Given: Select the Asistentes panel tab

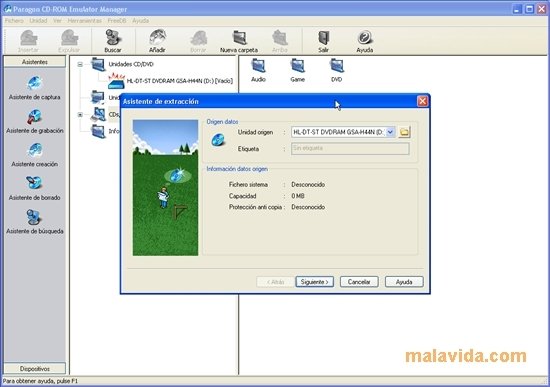Looking at the screenshot, I should tap(35, 62).
